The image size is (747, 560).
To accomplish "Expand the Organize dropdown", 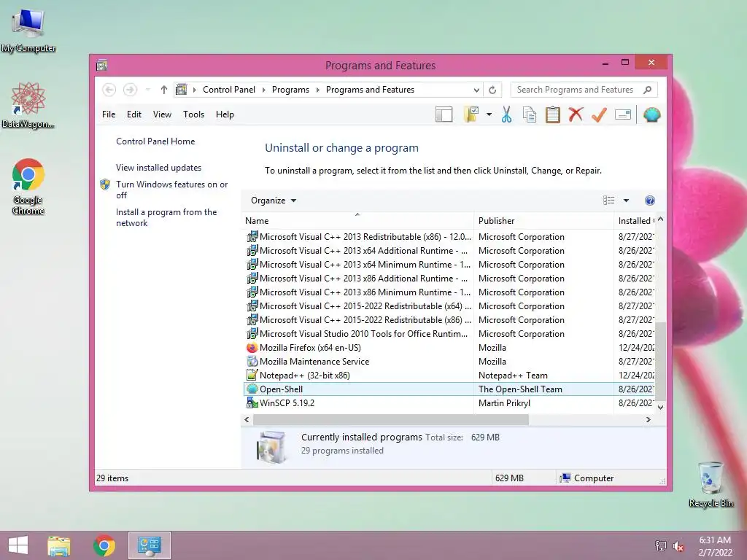I will (274, 201).
